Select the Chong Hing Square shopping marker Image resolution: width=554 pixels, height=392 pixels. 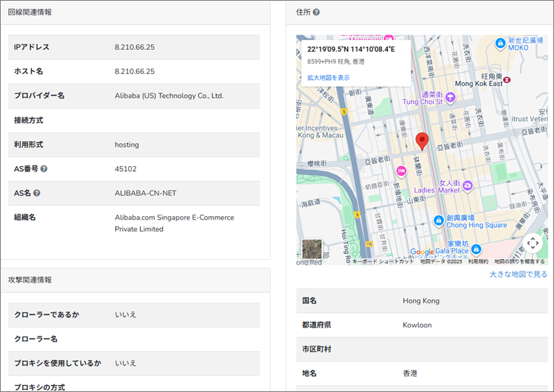(438, 220)
